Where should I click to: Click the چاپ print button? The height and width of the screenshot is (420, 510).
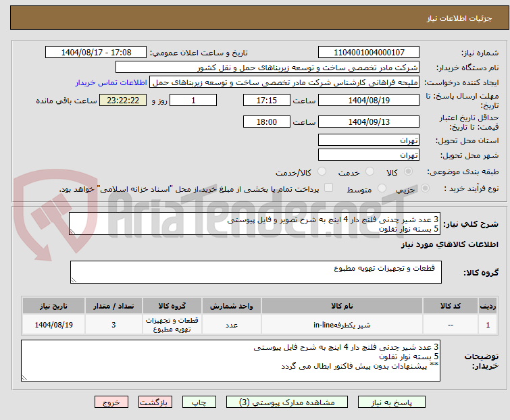click(199, 402)
